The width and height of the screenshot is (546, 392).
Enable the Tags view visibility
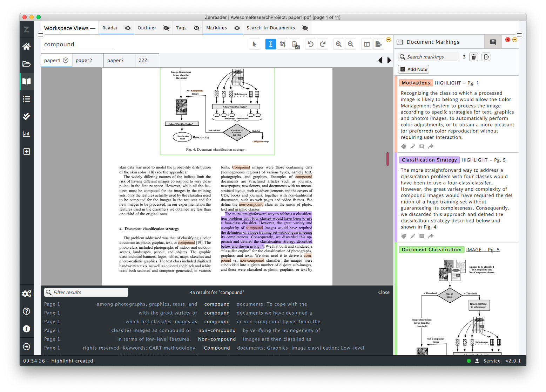tap(197, 28)
